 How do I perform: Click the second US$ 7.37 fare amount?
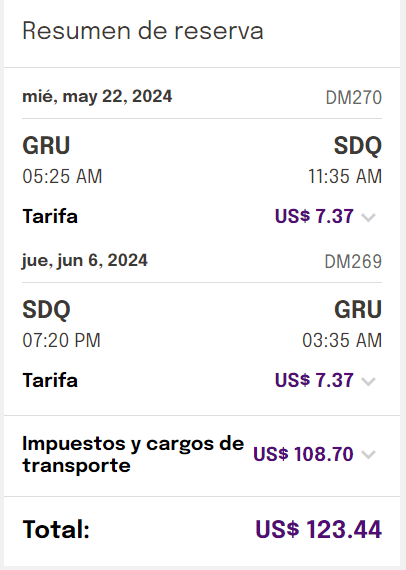click(314, 380)
